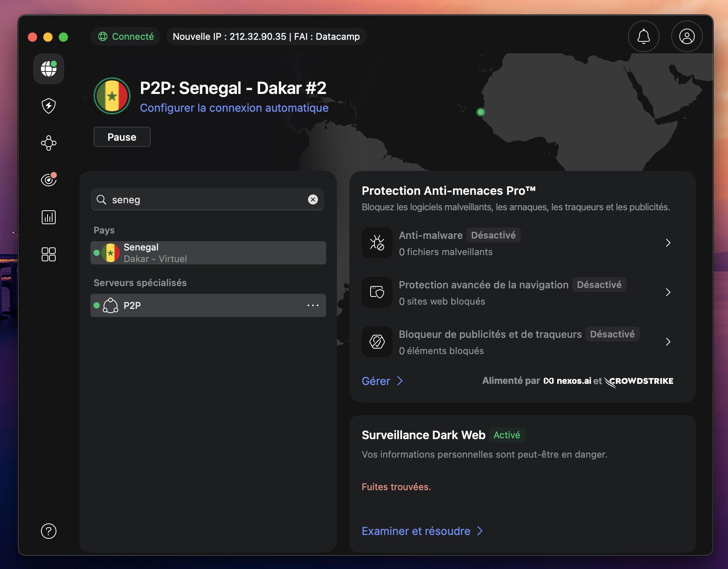Expand the Anti-malware details chevron
This screenshot has height=569, width=728.
click(x=668, y=243)
